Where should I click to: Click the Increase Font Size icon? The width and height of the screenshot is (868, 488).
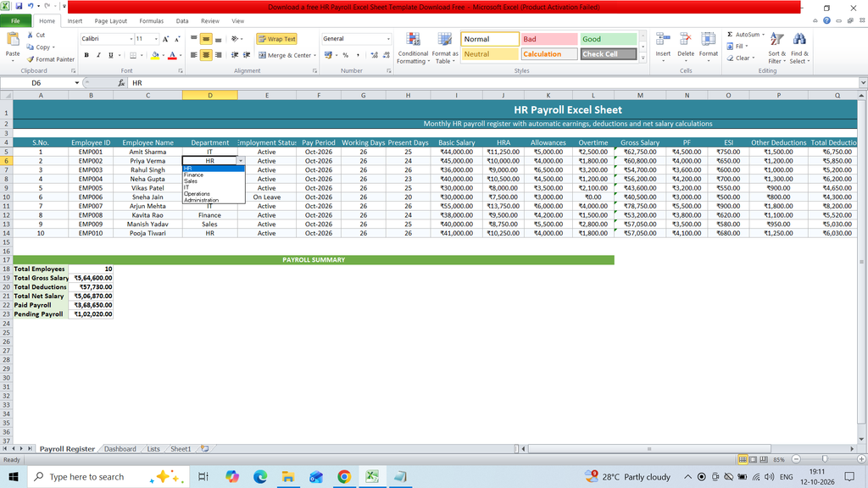click(x=165, y=39)
